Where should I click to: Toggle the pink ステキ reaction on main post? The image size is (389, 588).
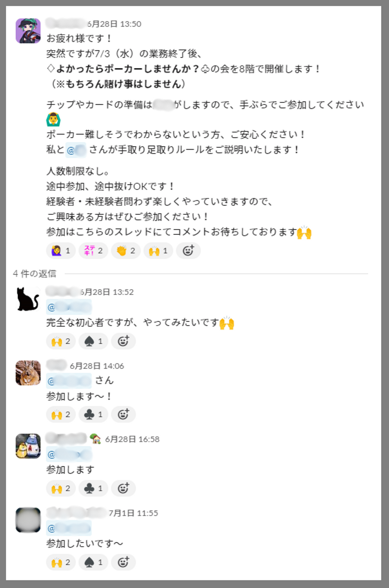click(93, 251)
